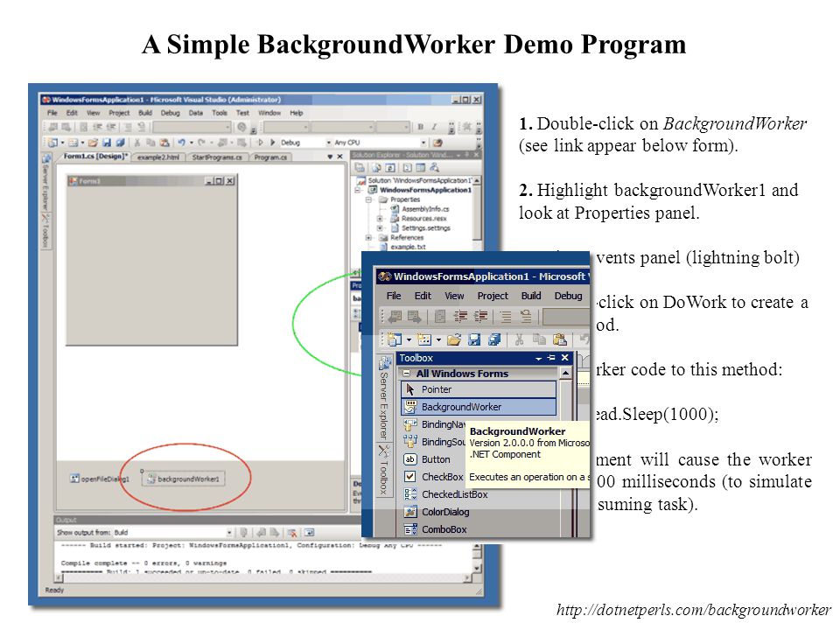The height and width of the screenshot is (630, 840).
Task: Click Solution Explorer's Properties toolbar icon
Action: click(360, 168)
